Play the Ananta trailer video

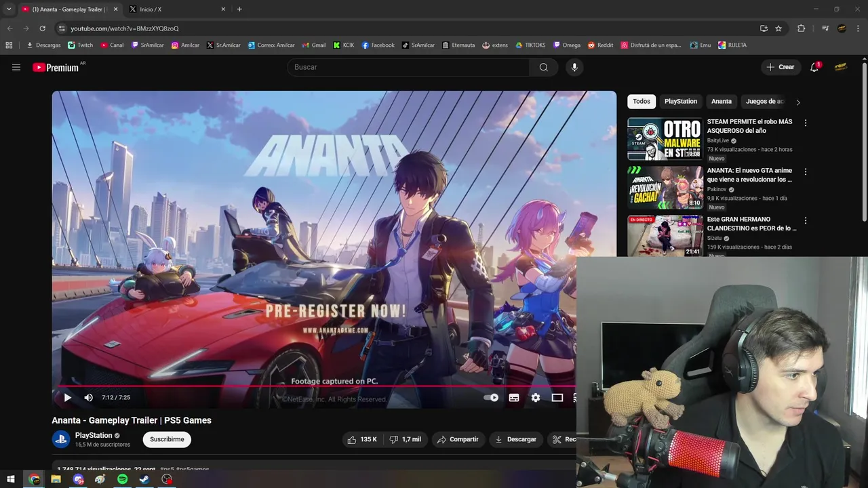(67, 398)
